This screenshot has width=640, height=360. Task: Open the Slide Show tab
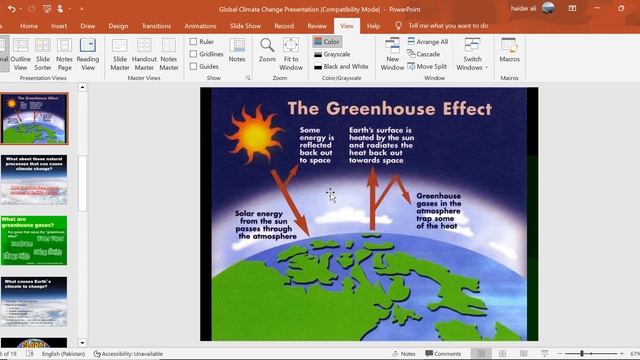[245, 26]
